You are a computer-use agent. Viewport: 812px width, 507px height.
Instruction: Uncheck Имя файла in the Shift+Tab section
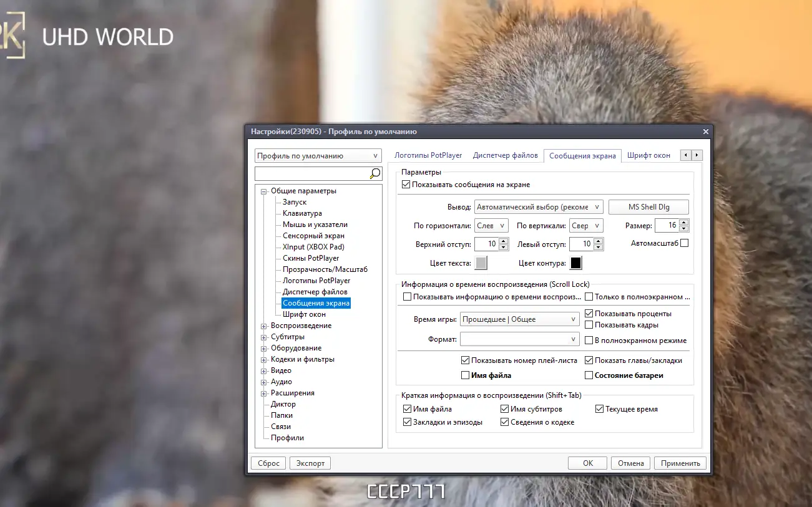[408, 409]
